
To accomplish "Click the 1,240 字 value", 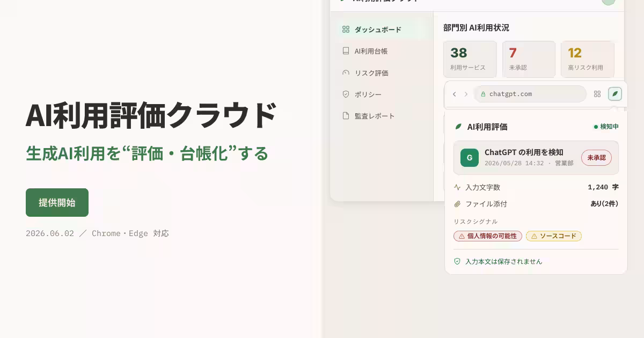I will 603,187.
